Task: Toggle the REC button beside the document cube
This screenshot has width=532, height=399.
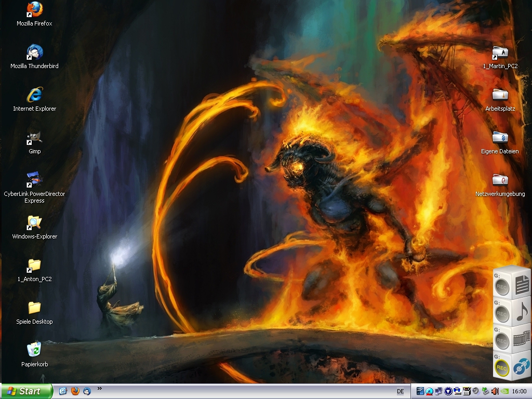Action: pos(502,287)
